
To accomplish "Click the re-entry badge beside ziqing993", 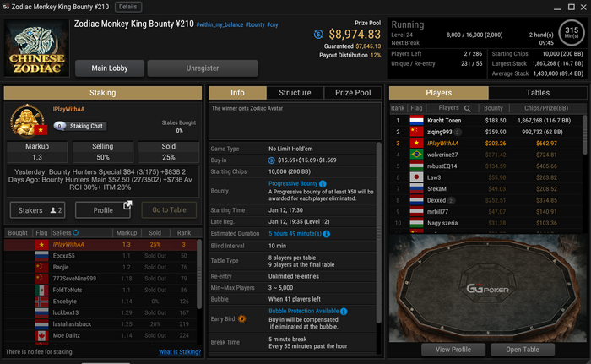I will tap(458, 132).
